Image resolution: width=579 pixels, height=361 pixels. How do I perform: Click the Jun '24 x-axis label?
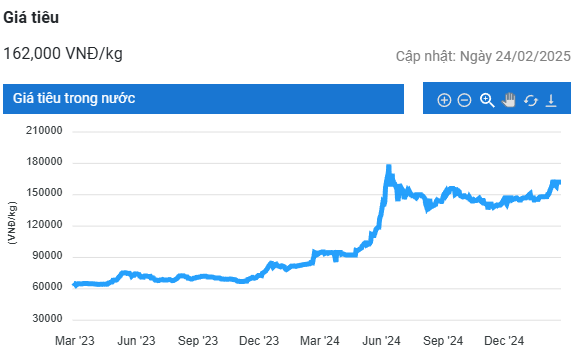pos(381,340)
